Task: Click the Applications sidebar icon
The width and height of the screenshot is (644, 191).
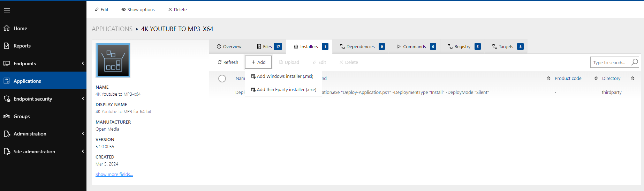Action: [7, 81]
